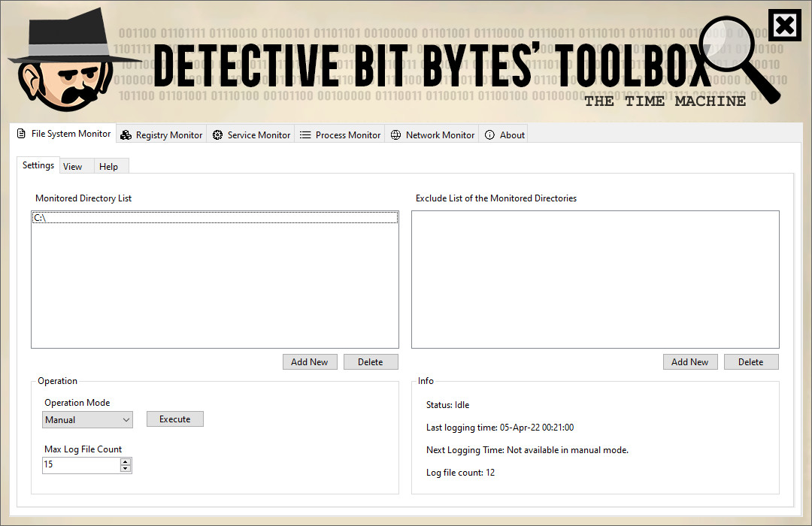
Task: Click the Registry Monitor registry icon
Action: point(125,135)
